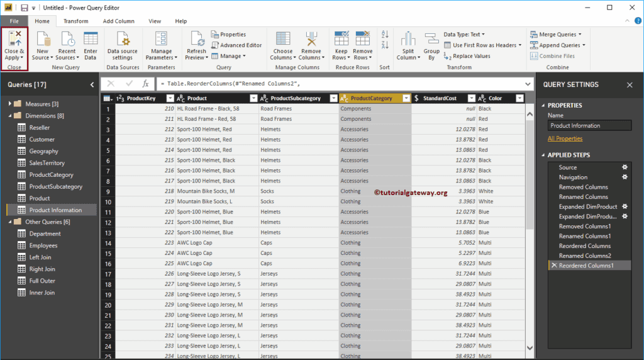644x360 pixels.
Task: Expand the formula bar with chevron
Action: click(527, 83)
